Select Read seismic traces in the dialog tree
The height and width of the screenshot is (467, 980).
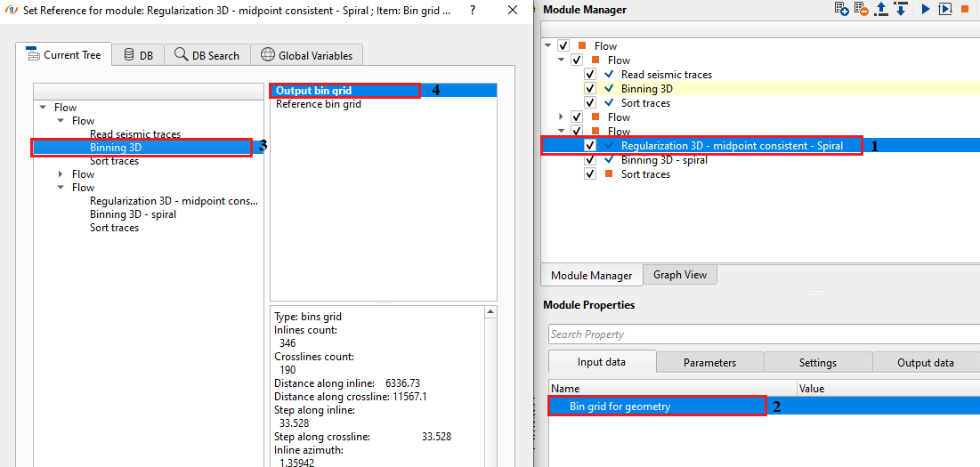(x=135, y=134)
